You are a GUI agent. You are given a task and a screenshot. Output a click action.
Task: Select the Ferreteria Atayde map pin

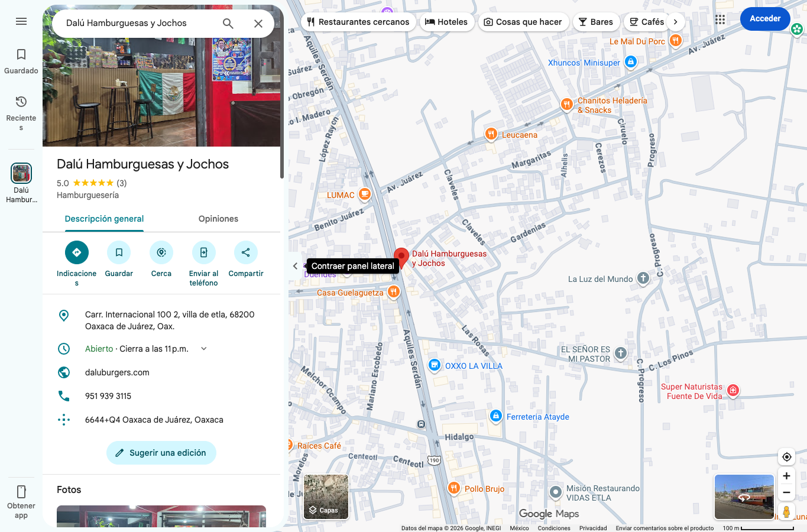(x=496, y=416)
